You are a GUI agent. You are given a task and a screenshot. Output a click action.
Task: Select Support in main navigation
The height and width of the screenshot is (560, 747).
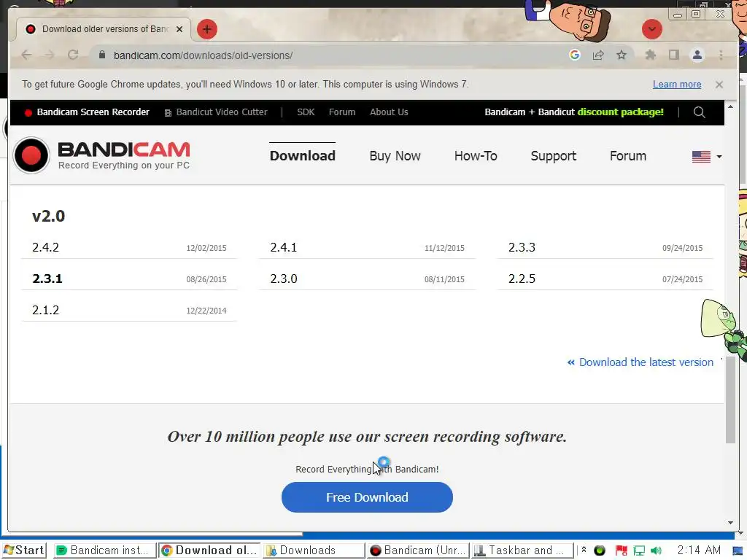tap(553, 156)
